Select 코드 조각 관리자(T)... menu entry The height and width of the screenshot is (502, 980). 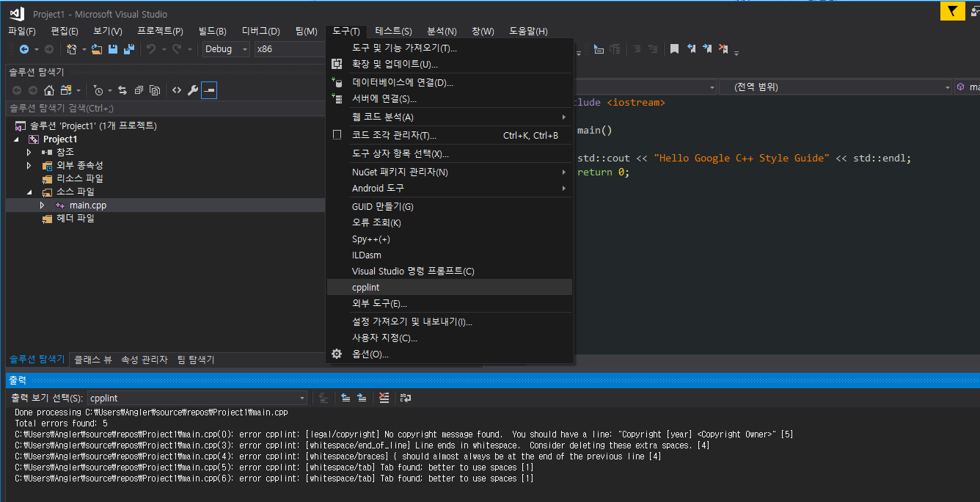tap(450, 135)
